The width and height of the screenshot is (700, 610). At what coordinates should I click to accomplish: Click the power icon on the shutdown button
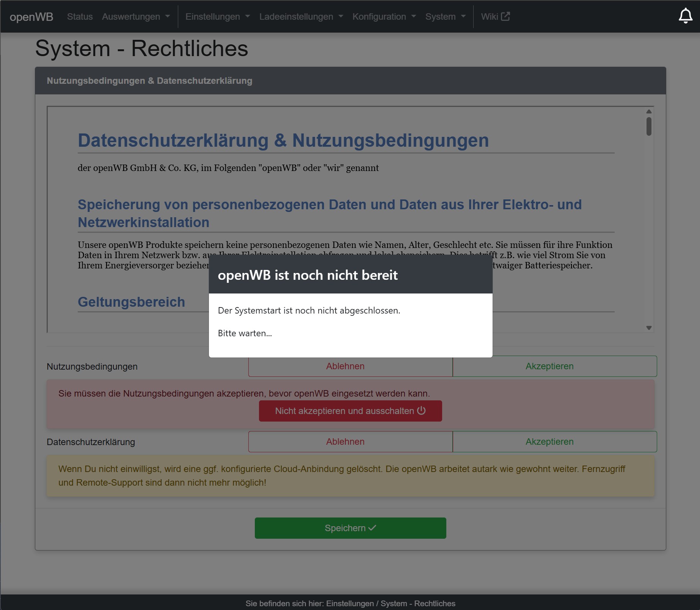point(421,411)
